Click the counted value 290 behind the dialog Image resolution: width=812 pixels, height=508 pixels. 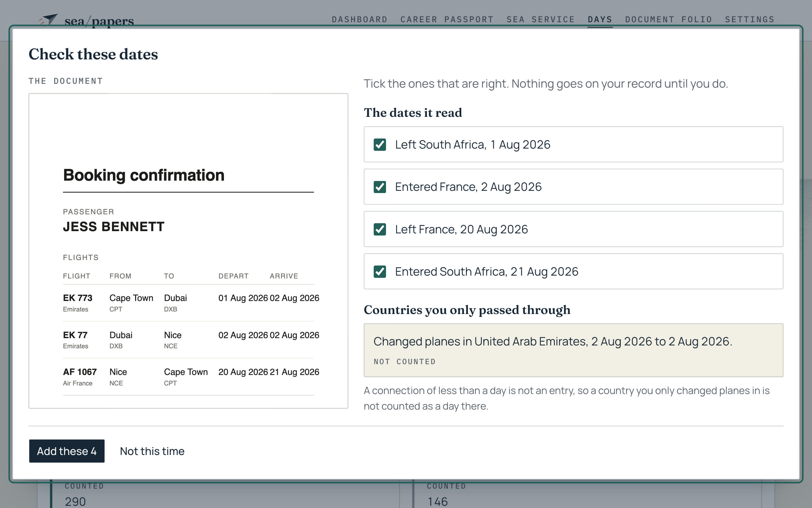75,501
